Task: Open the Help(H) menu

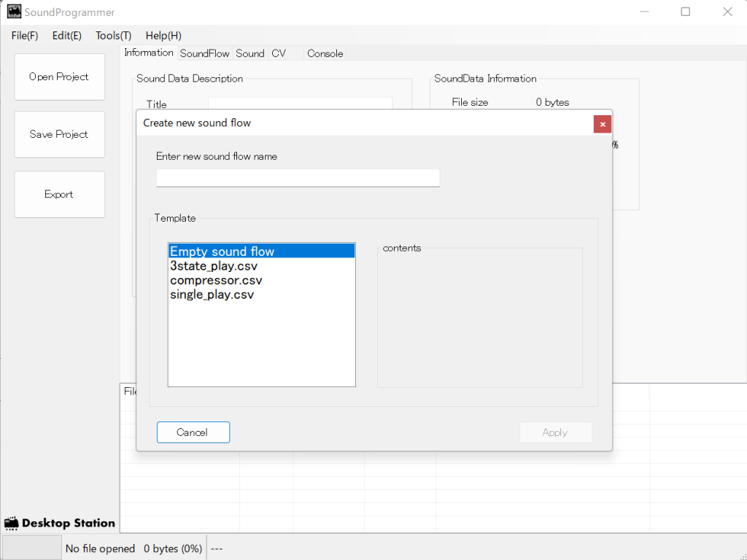Action: pyautogui.click(x=163, y=36)
